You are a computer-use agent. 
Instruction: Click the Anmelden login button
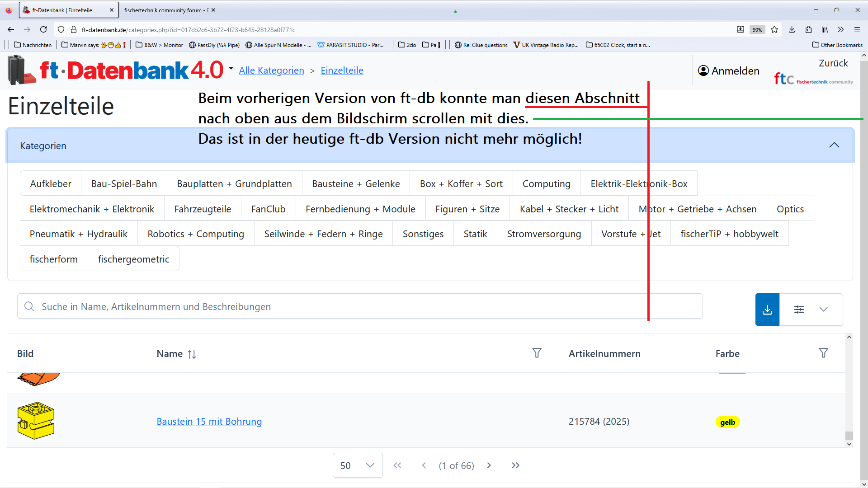pos(728,71)
